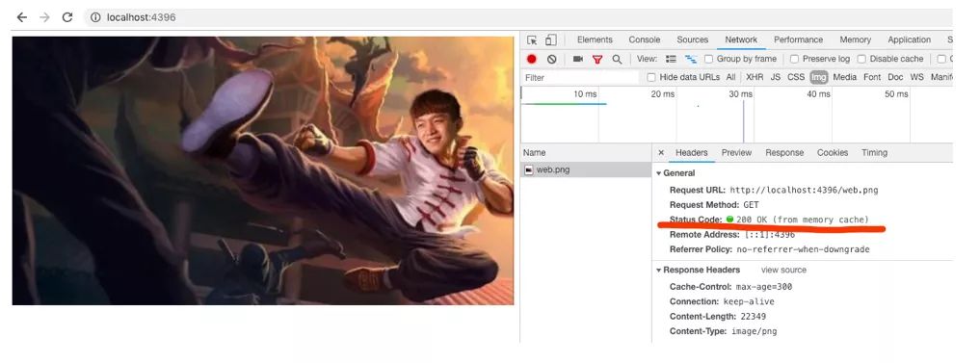Open the Headers details tab

pos(691,152)
